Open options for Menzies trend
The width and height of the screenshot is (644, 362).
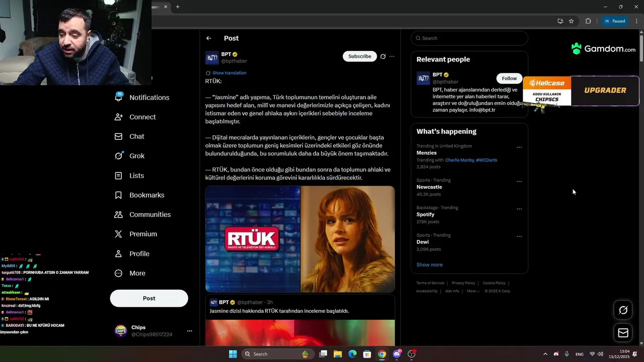(x=519, y=147)
